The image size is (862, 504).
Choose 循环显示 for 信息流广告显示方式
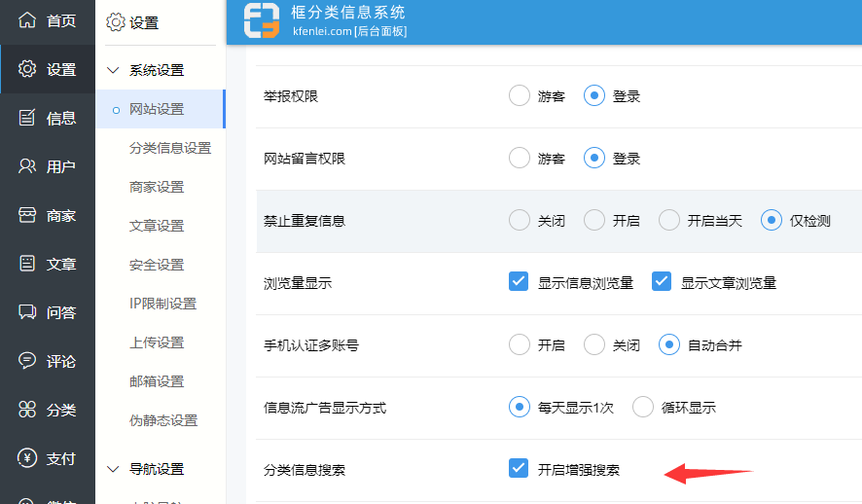pyautogui.click(x=643, y=407)
